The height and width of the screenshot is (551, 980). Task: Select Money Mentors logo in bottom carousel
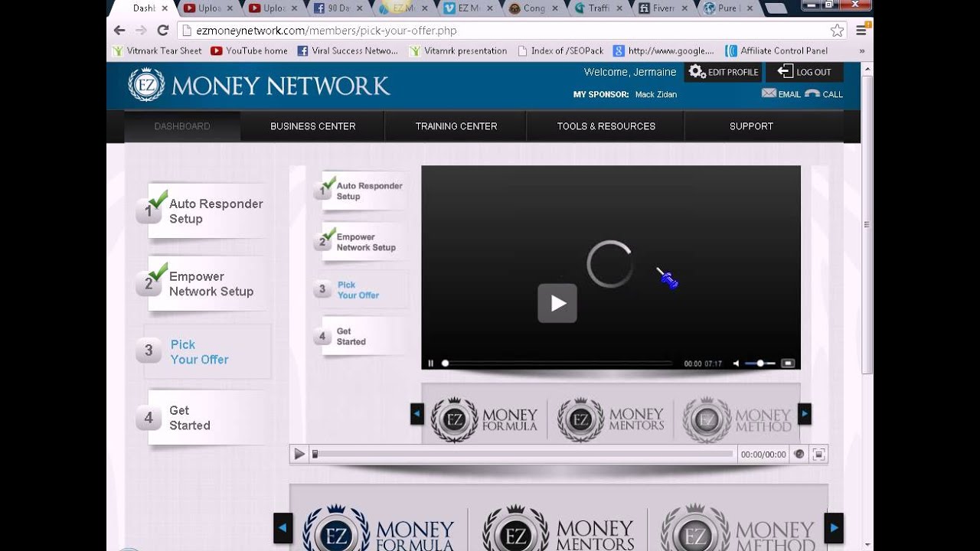coord(559,528)
